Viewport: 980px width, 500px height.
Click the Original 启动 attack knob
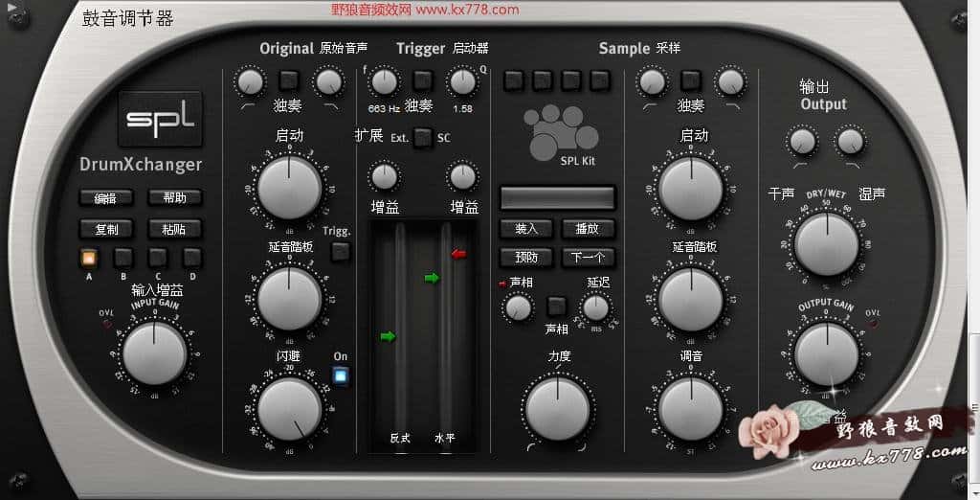click(289, 188)
